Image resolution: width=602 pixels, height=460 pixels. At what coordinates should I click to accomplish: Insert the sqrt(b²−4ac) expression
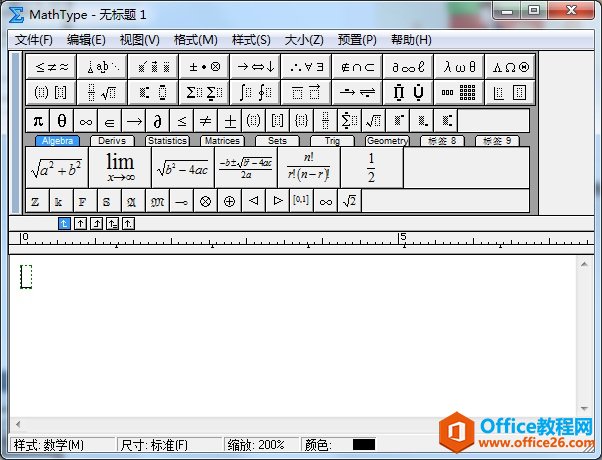[x=183, y=168]
